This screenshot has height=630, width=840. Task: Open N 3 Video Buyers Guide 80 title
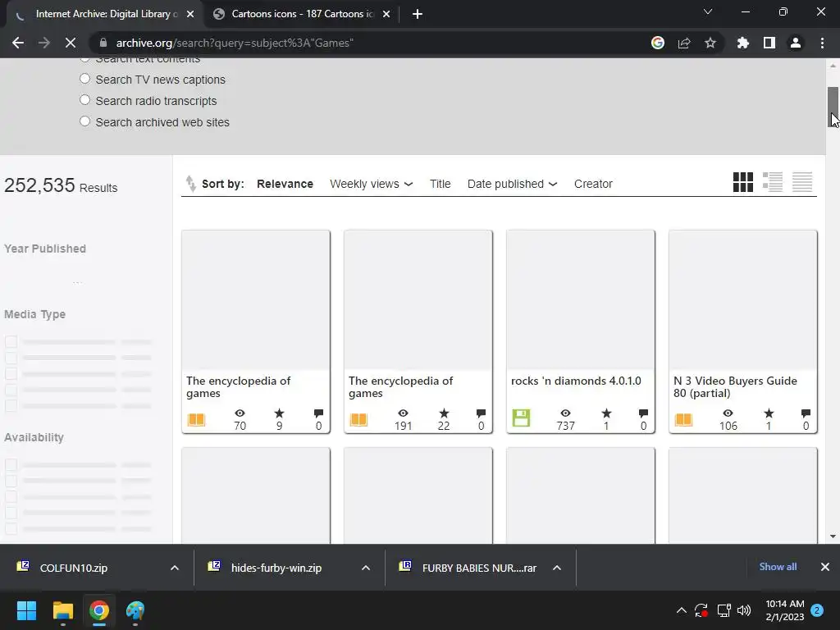pyautogui.click(x=735, y=387)
